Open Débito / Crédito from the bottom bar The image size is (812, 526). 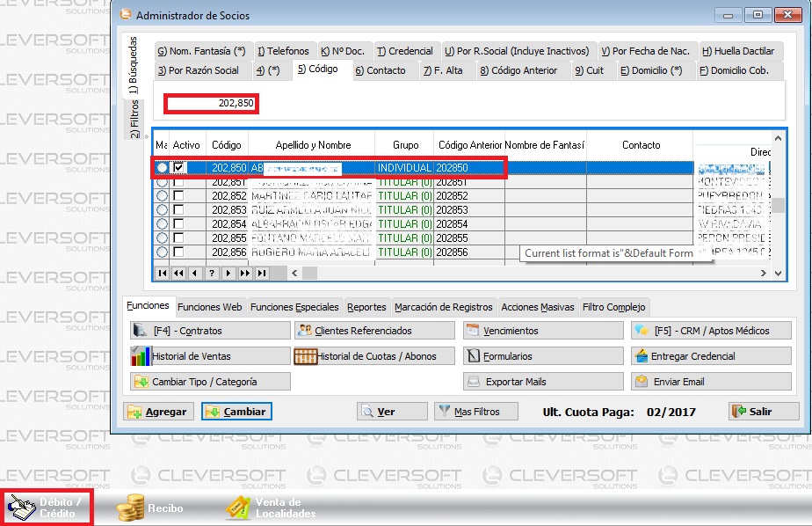pos(47,508)
